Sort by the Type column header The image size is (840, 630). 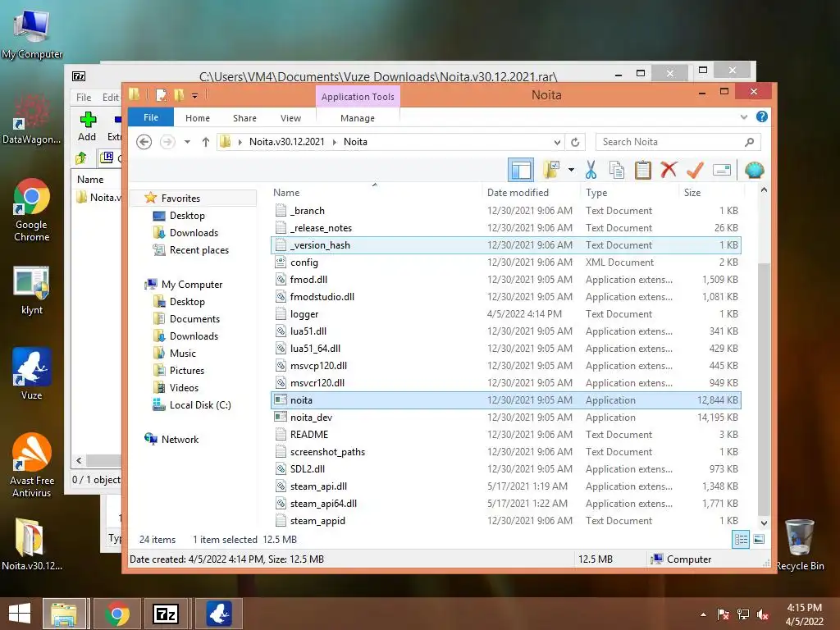coord(596,192)
